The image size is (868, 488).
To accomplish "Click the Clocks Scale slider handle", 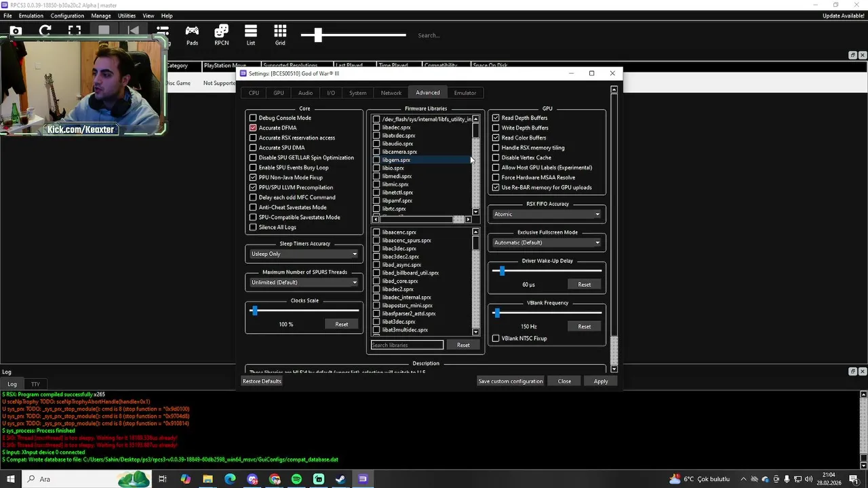I will pos(254,310).
